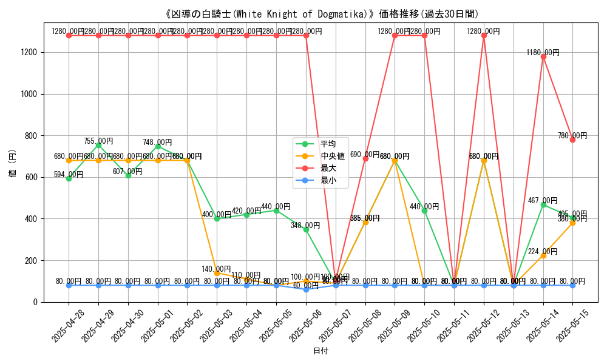Click the 380.00円 data label

(572, 218)
